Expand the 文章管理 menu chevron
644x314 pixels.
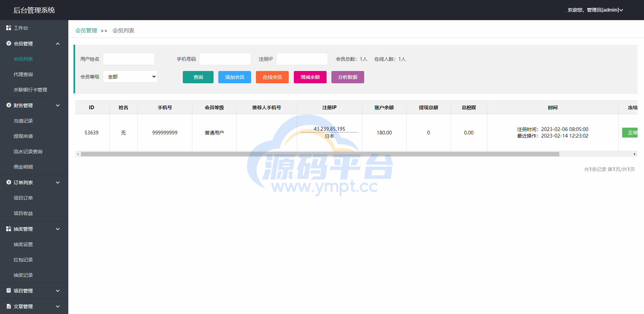tap(58, 306)
